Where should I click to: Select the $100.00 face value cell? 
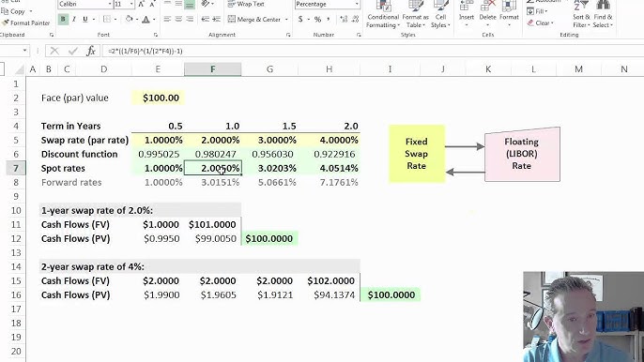click(158, 98)
